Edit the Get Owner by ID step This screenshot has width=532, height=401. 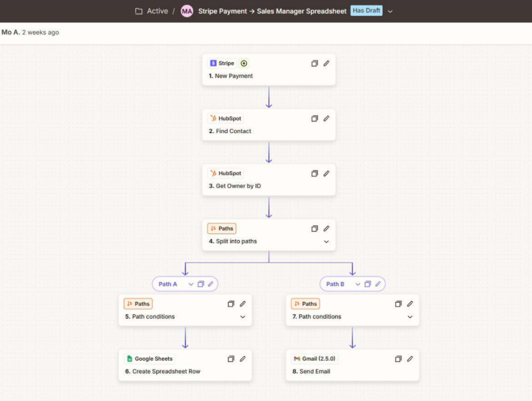(x=326, y=173)
